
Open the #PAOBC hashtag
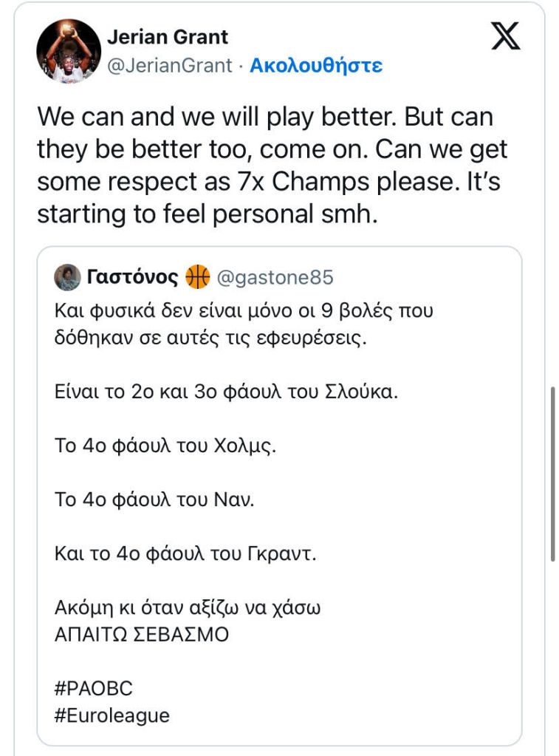(x=94, y=689)
